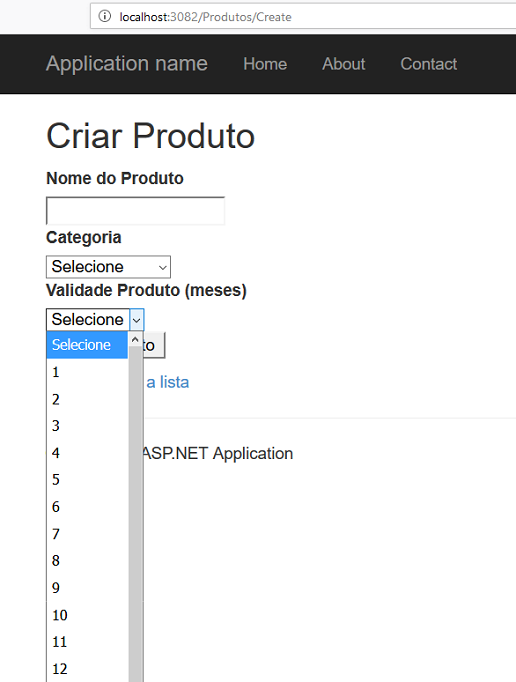Click the partially hidden submit button

pyautogui.click(x=154, y=345)
